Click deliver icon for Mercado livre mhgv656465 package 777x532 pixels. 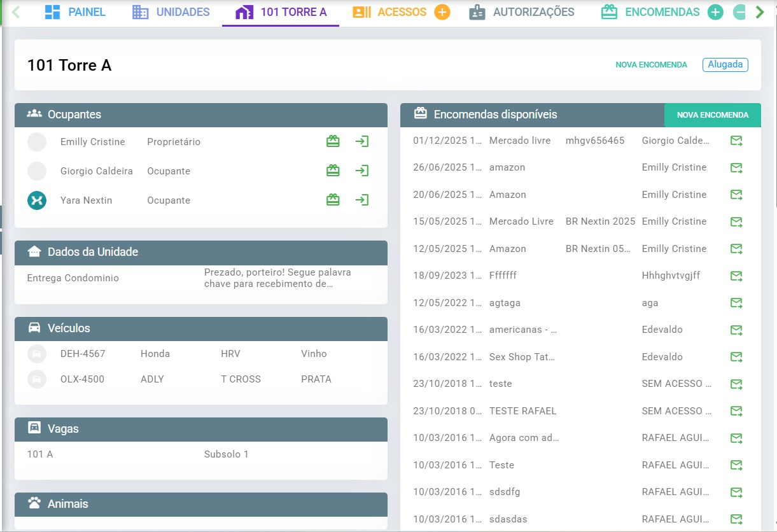pos(736,141)
